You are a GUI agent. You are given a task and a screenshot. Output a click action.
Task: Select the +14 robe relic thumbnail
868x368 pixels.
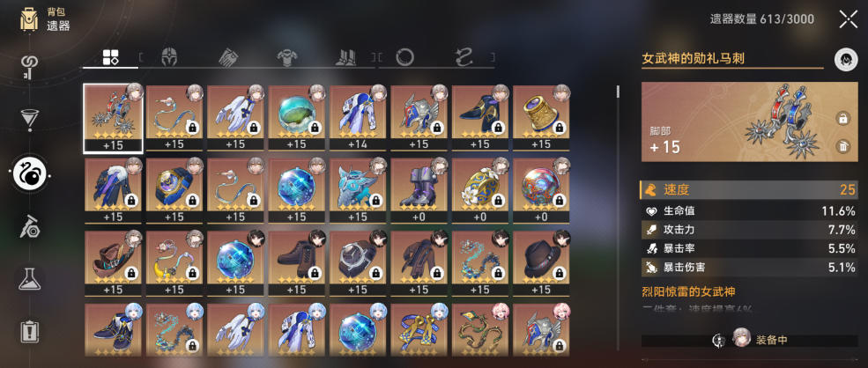point(358,117)
